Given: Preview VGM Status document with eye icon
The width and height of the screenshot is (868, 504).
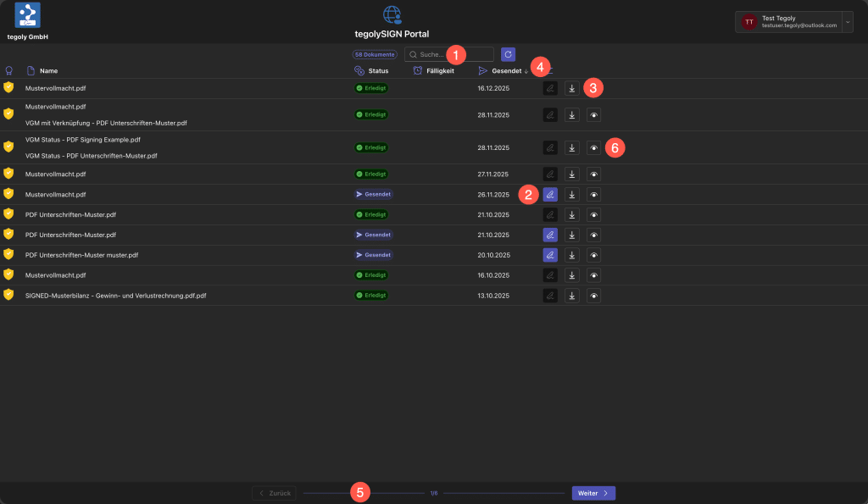Looking at the screenshot, I should [x=594, y=147].
